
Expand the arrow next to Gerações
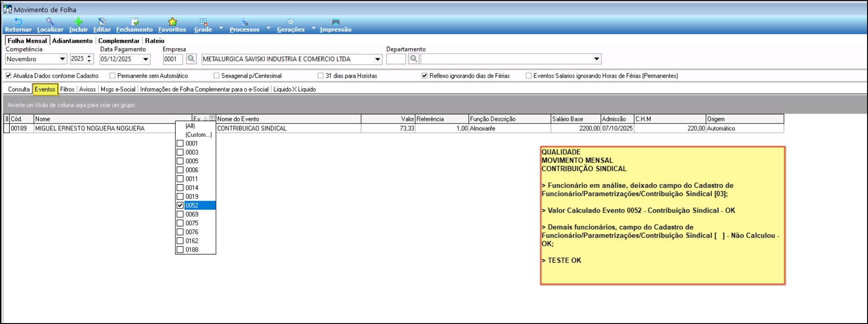(x=314, y=28)
